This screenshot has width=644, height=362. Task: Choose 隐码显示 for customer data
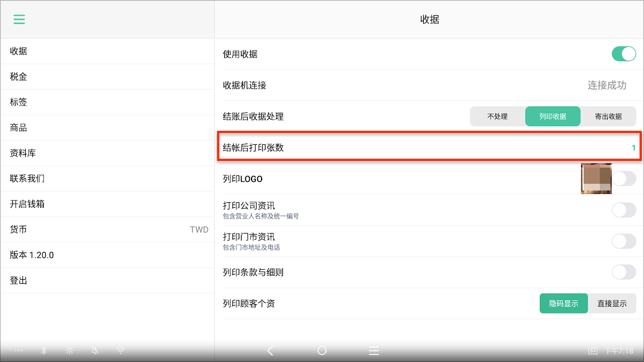(563, 303)
